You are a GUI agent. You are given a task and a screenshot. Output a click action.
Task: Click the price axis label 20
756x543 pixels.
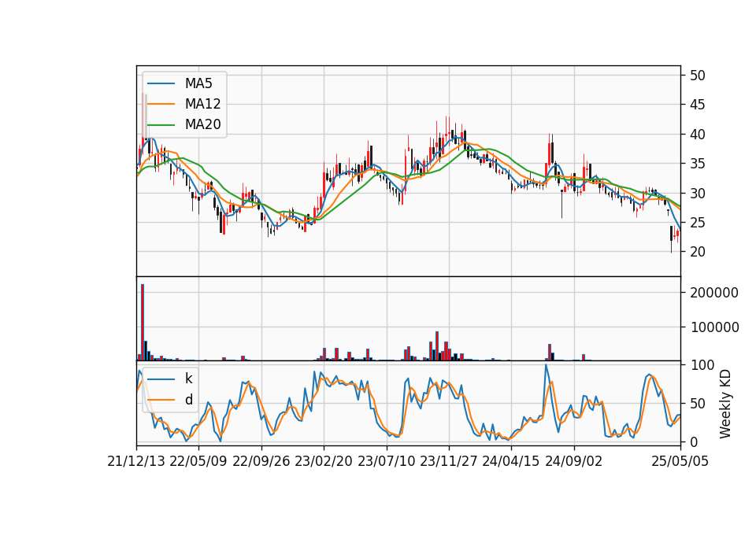click(x=698, y=252)
